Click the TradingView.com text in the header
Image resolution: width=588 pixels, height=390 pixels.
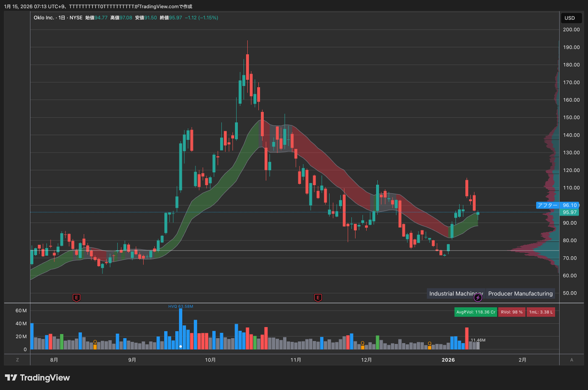coord(160,6)
